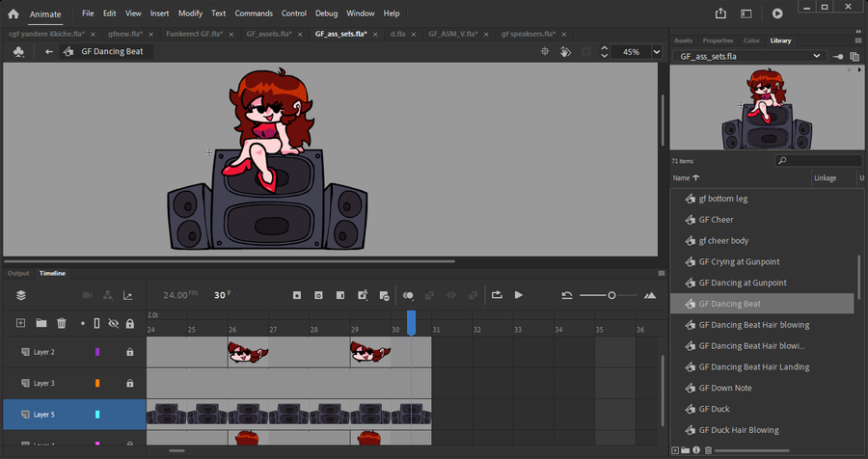Open the Workspace switcher icon
868x459 pixels.
click(x=746, y=13)
